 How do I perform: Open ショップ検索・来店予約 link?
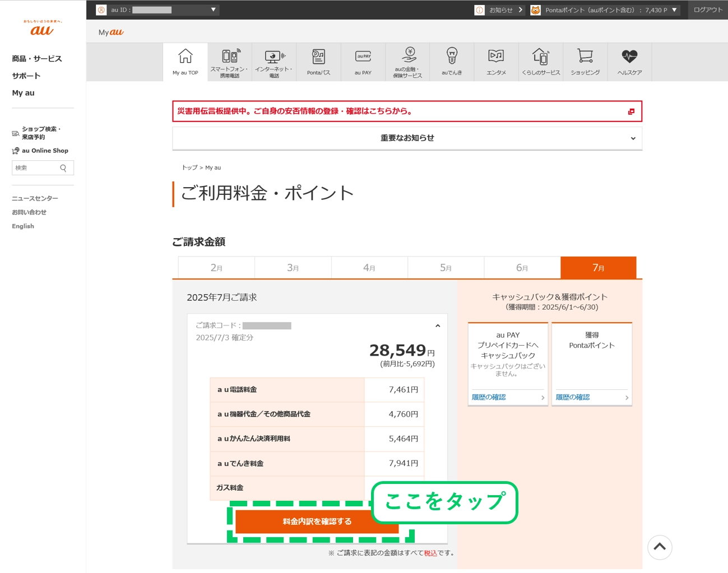37,133
